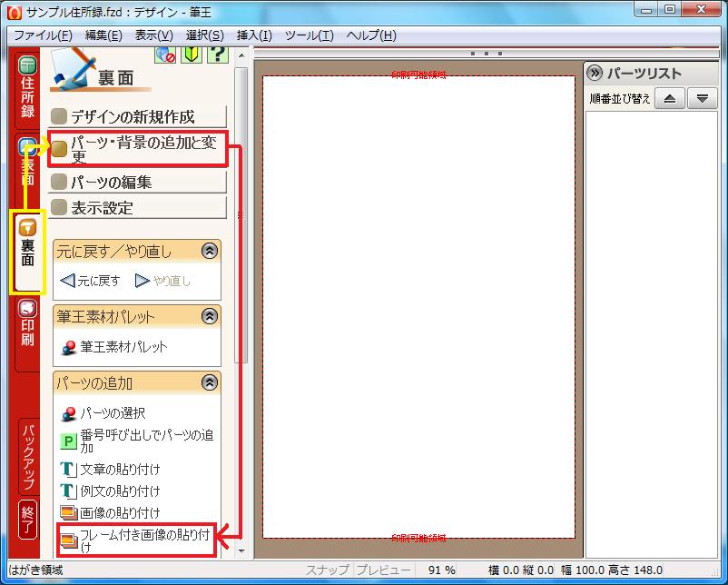
Task: Click the green beginner-mark guide icon
Action: (x=191, y=55)
